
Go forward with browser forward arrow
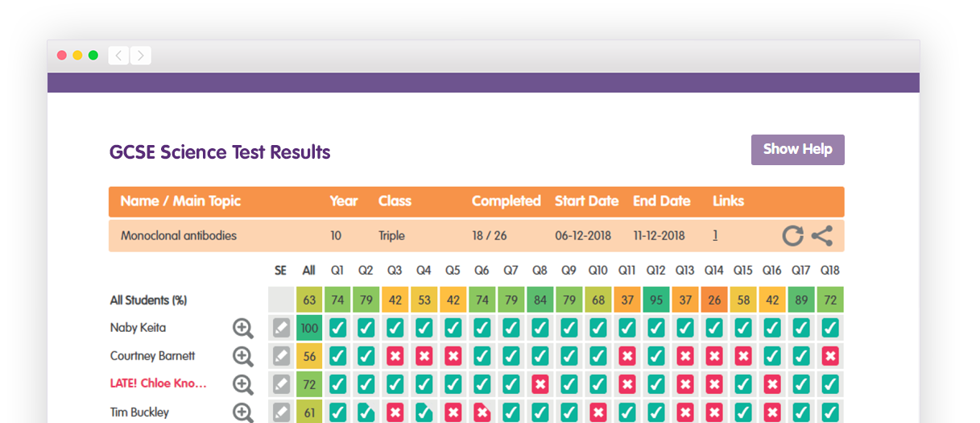tap(141, 56)
